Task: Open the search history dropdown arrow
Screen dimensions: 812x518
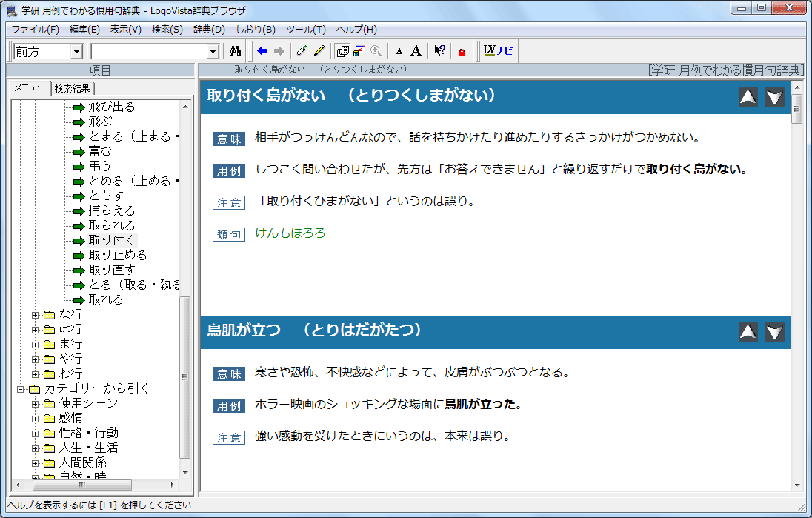Action: [x=213, y=52]
